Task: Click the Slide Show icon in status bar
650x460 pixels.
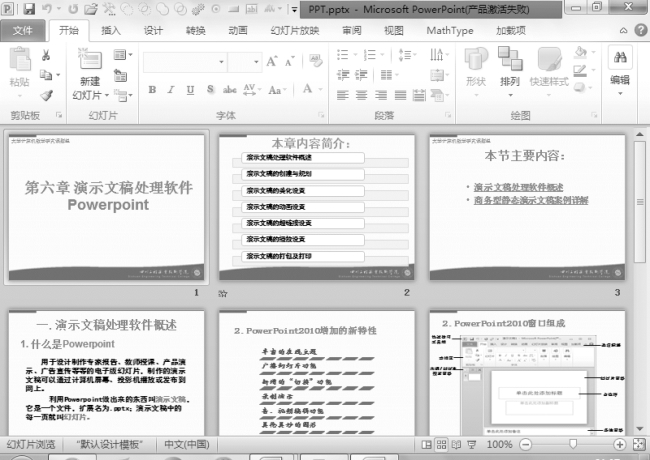Action: click(x=471, y=445)
